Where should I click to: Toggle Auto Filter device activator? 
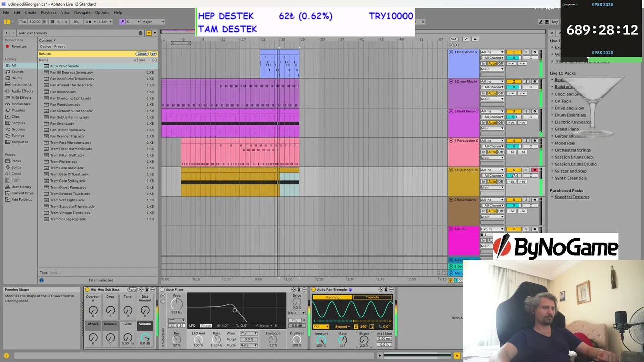pos(163,290)
